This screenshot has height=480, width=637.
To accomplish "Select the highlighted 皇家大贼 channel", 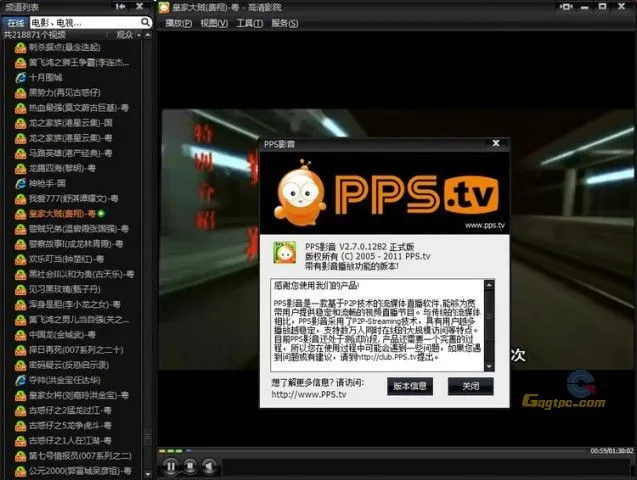I will coord(62,214).
